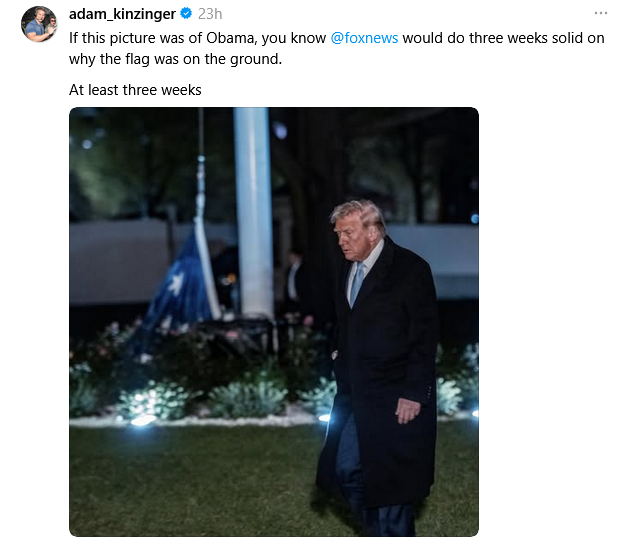Open adam_kinzinger's profile avatar picture
Image resolution: width=633 pixels, height=537 pixels.
tap(39, 24)
